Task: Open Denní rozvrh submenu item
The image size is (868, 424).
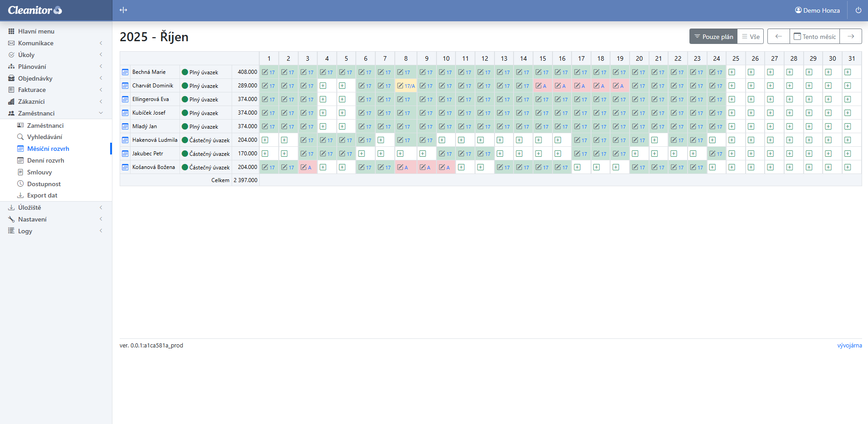Action: [x=45, y=160]
